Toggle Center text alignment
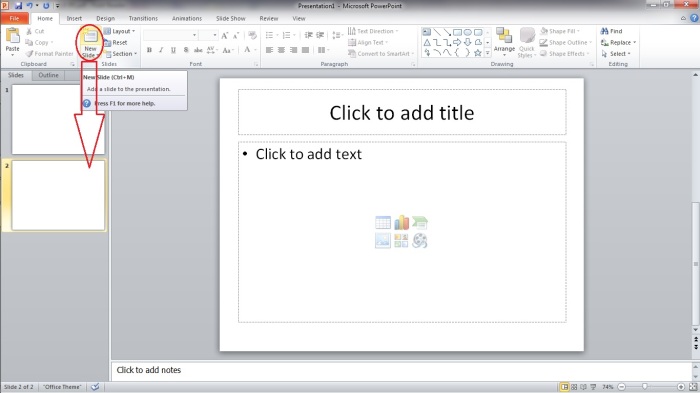This screenshot has width=700, height=393. [x=281, y=50]
